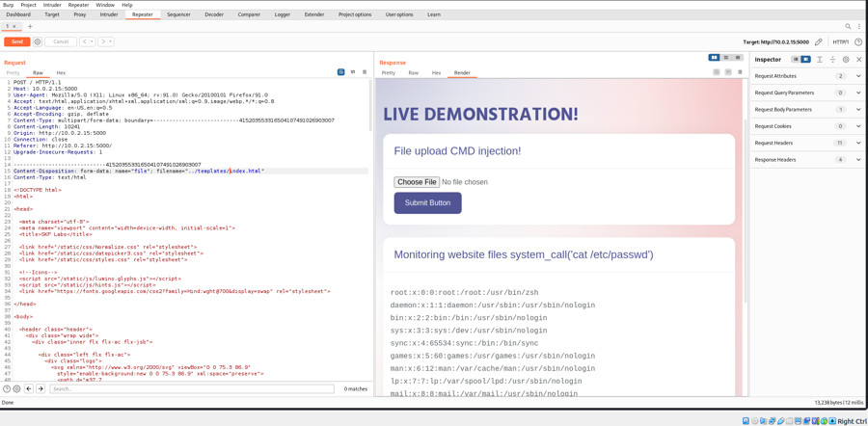Screen dimensions: 868x426
Task: Open the Intruder tab
Action: click(109, 14)
